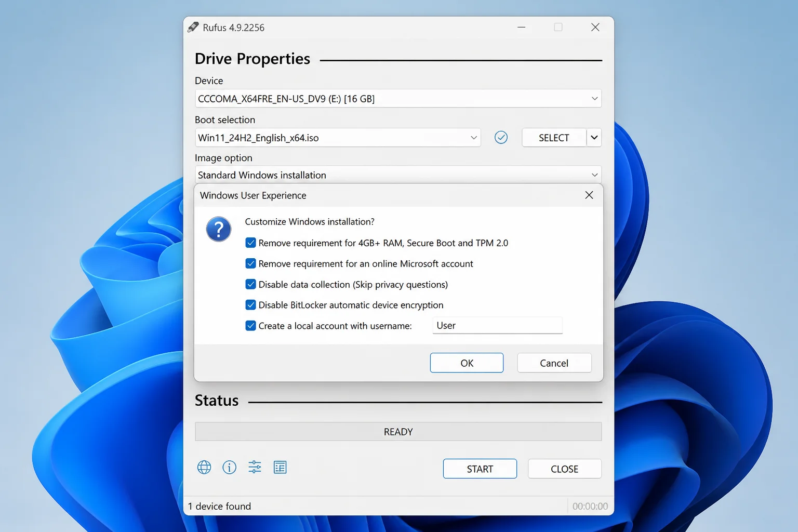798x532 pixels.
Task: Click the Status heading
Action: 217,401
